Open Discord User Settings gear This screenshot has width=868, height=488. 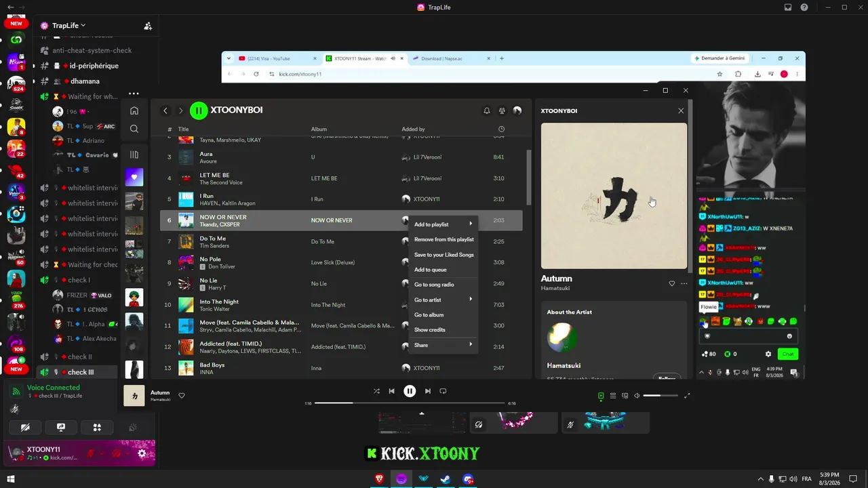142,453
